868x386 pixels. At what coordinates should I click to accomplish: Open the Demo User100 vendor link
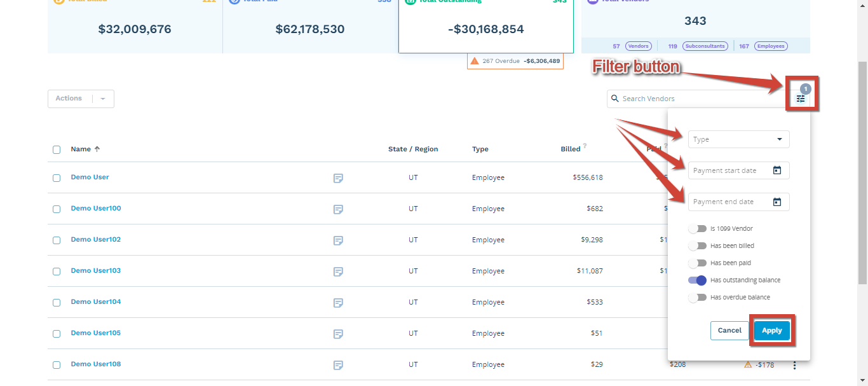pos(96,209)
